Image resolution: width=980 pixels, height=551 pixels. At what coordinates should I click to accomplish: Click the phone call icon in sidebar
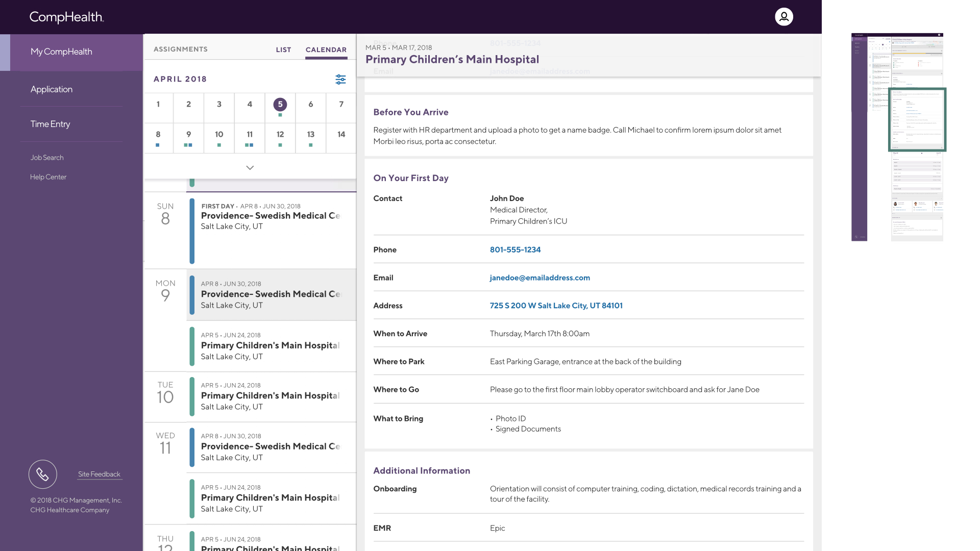click(x=43, y=474)
